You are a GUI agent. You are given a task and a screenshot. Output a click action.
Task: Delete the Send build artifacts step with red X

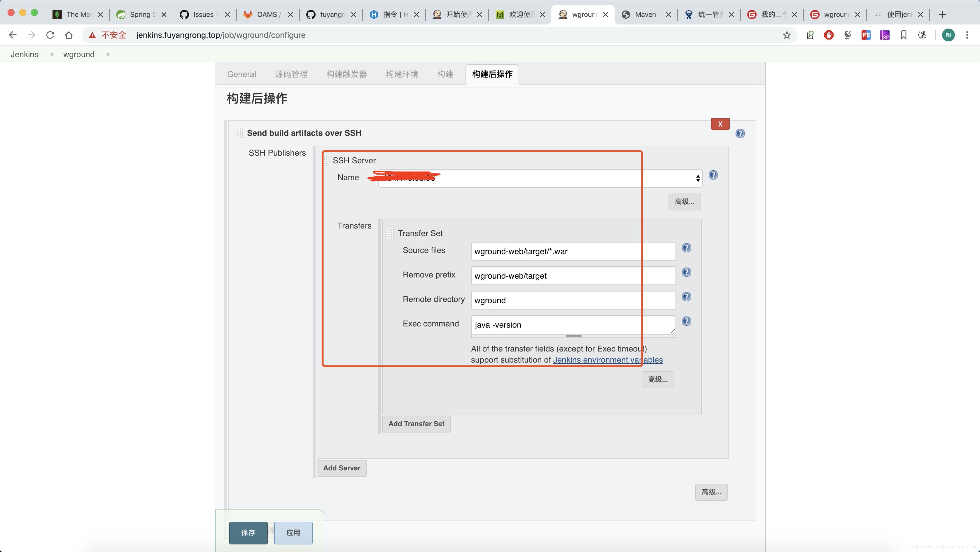(x=720, y=124)
